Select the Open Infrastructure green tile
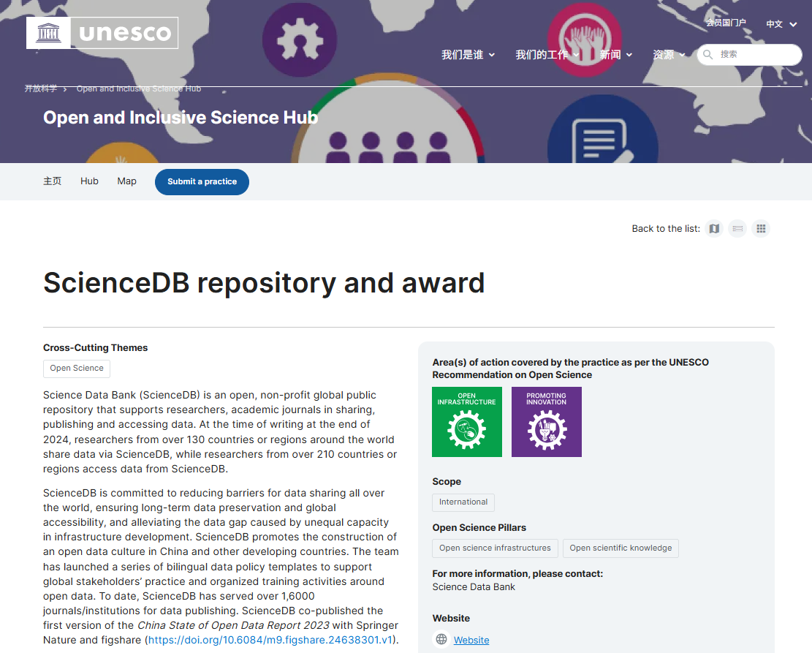The width and height of the screenshot is (812, 653). pyautogui.click(x=467, y=422)
